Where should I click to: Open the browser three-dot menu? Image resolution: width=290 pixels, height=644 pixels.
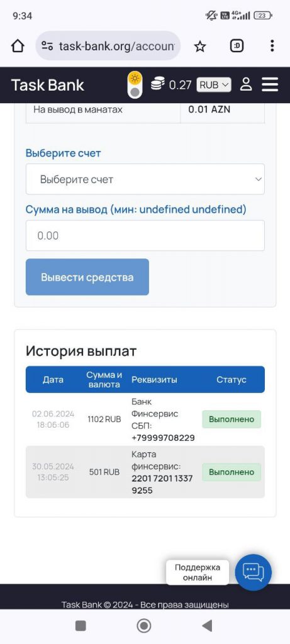[x=272, y=46]
